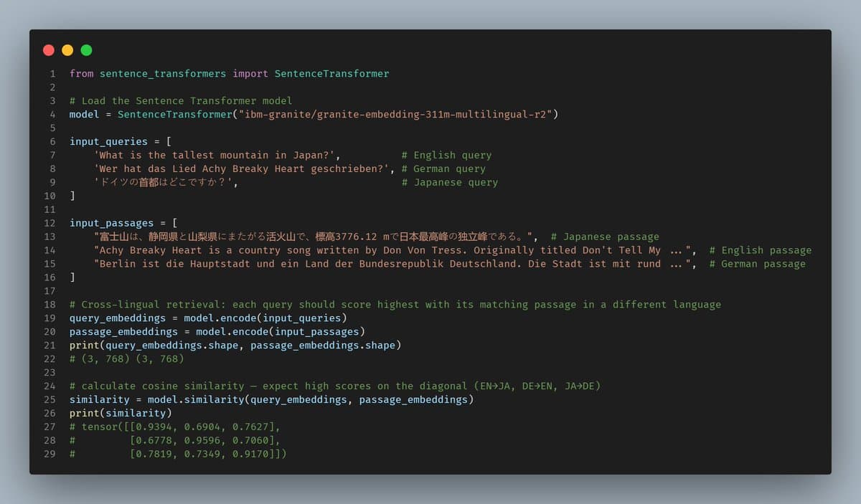Click 'input_passages = [' declaration
Image resolution: width=861 pixels, height=504 pixels.
click(x=123, y=223)
